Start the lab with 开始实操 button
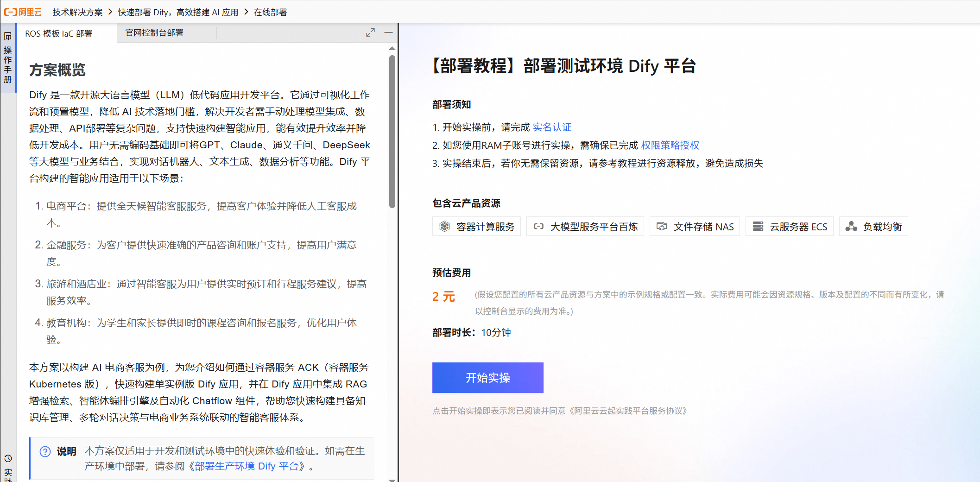980x482 pixels. 488,378
